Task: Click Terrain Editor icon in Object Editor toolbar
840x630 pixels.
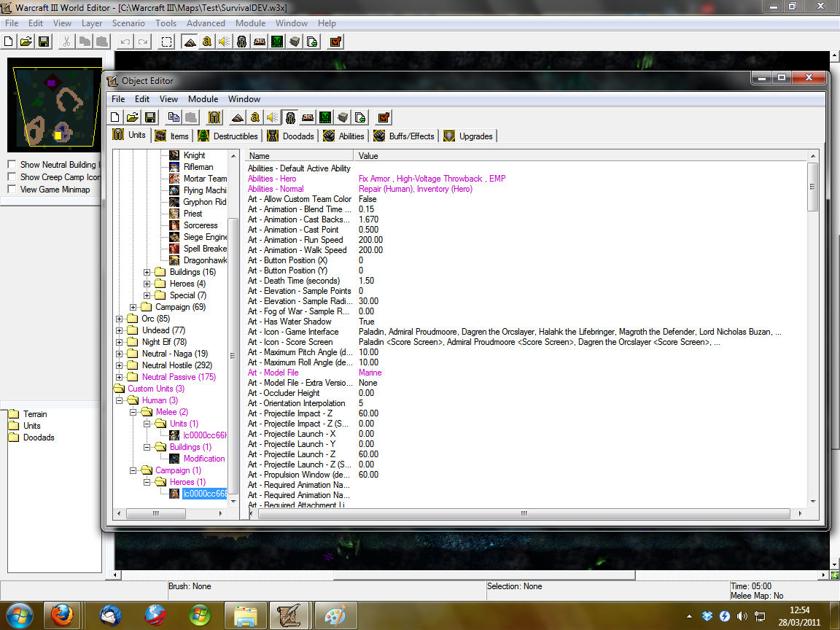Action: (238, 117)
